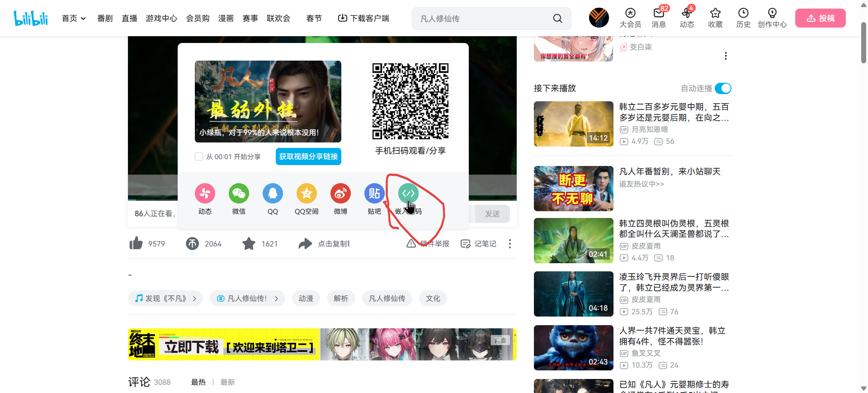Like the video with thumbs-up icon
The image size is (868, 393).
point(136,244)
